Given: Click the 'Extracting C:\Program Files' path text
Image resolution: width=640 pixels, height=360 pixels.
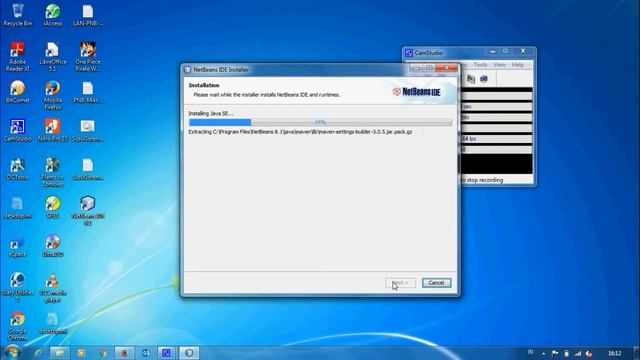Looking at the screenshot, I should click(300, 132).
